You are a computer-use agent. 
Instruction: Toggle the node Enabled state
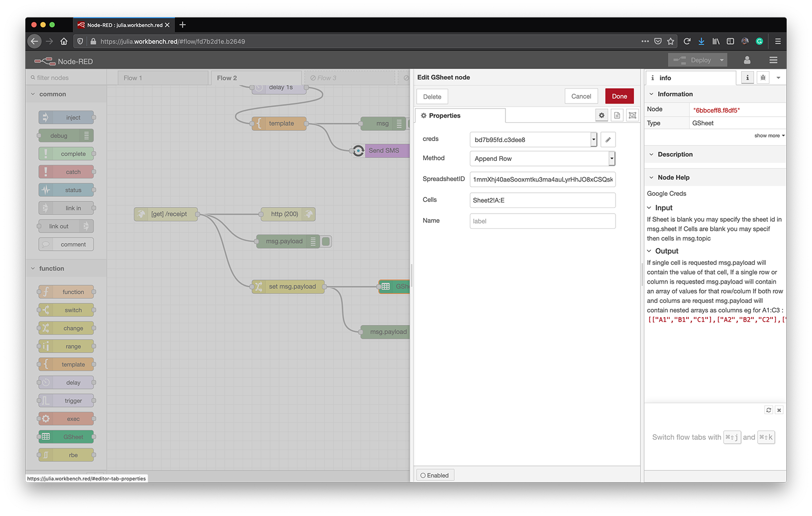click(435, 475)
